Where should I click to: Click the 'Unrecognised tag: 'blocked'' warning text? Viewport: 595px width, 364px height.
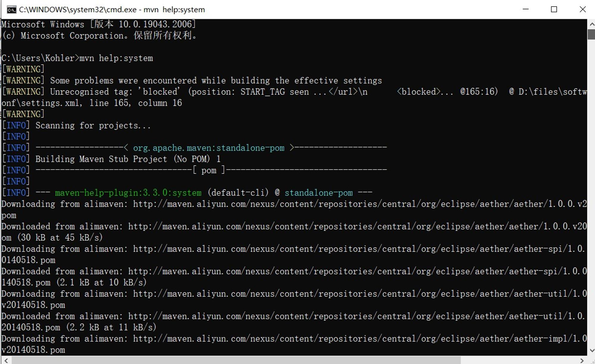115,92
